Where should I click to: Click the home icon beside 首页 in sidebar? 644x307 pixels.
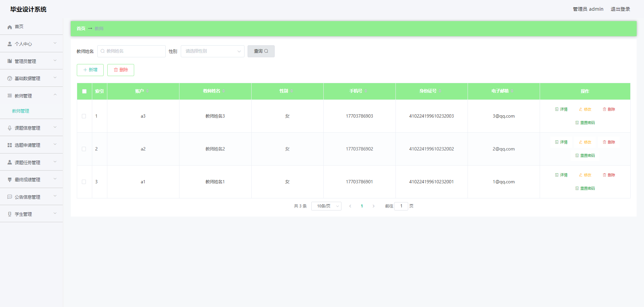pos(10,27)
